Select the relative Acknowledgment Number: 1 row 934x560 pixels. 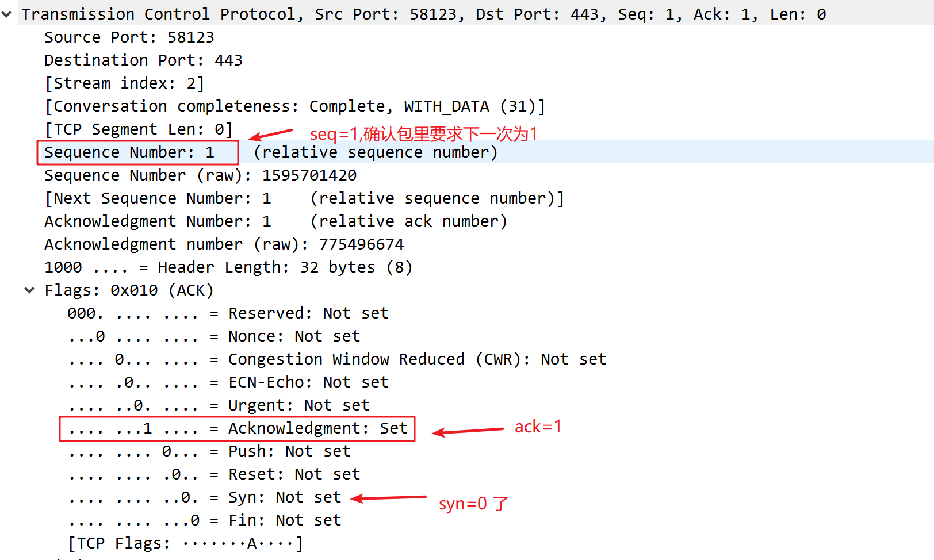pos(275,221)
